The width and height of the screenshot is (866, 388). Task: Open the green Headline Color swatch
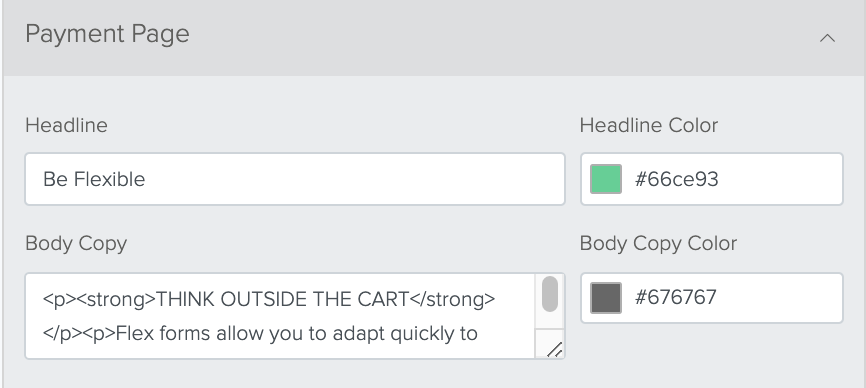click(x=606, y=179)
